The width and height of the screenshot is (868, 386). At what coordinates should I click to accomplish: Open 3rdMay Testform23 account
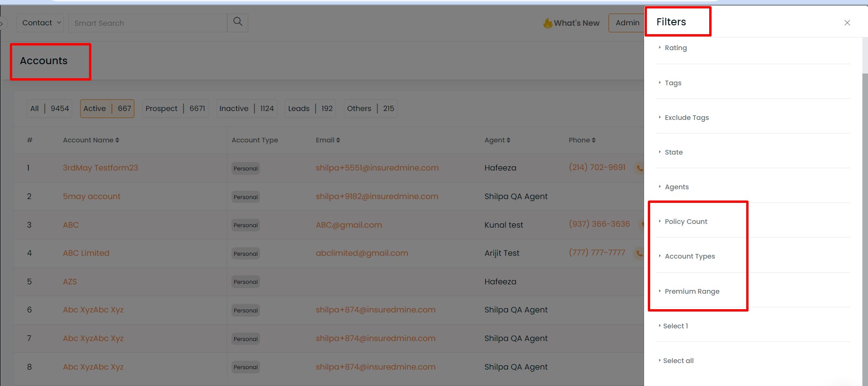click(x=100, y=168)
